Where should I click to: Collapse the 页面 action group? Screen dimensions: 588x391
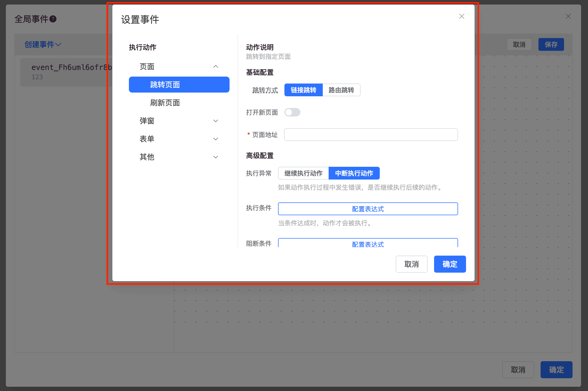(215, 66)
